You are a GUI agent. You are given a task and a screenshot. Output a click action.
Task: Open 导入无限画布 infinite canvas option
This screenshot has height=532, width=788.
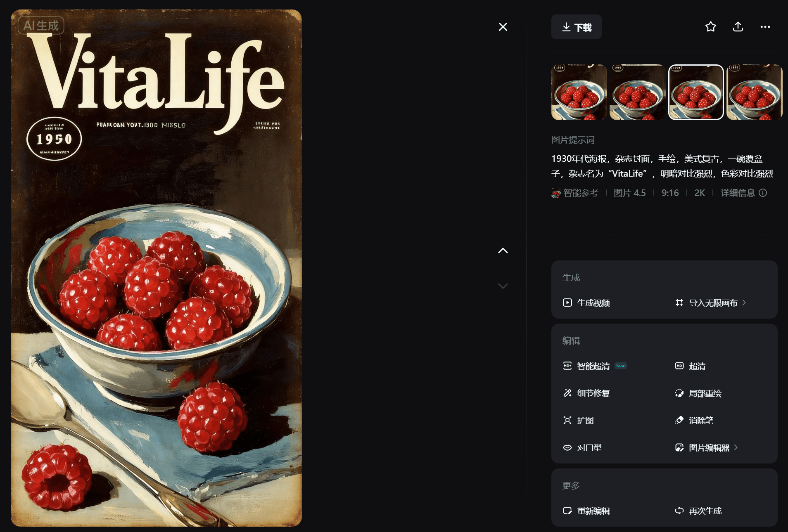[710, 303]
